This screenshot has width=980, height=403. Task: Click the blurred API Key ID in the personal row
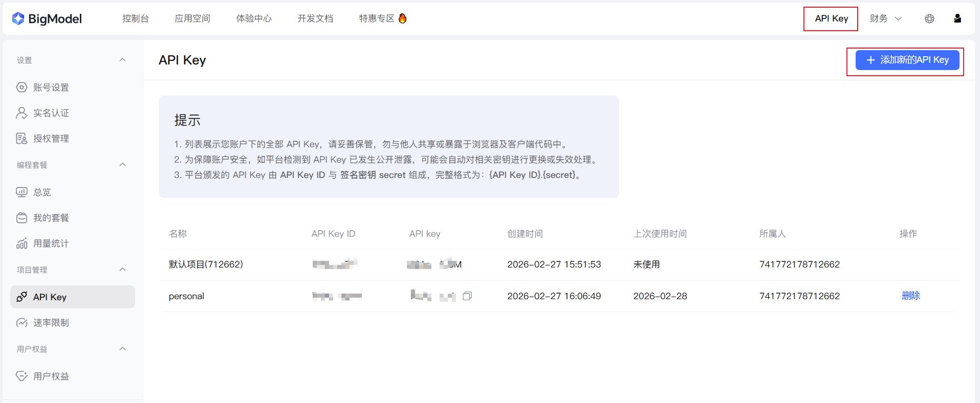[337, 296]
